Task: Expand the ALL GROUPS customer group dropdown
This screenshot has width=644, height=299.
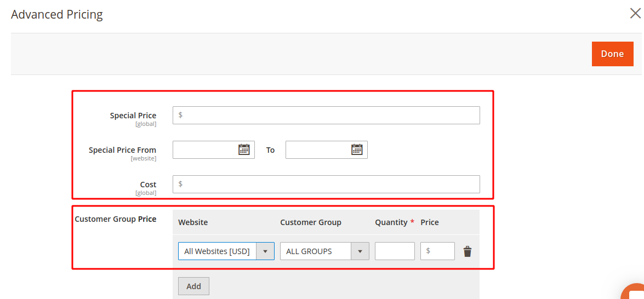Action: [324, 251]
